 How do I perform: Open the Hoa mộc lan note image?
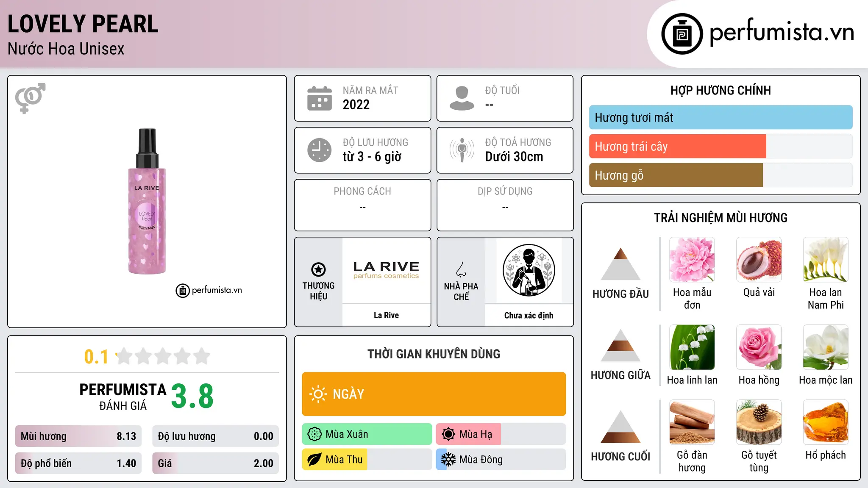pyautogui.click(x=826, y=347)
